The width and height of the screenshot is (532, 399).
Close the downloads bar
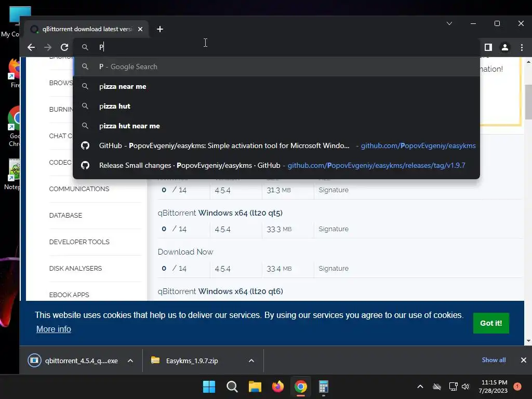(524, 360)
